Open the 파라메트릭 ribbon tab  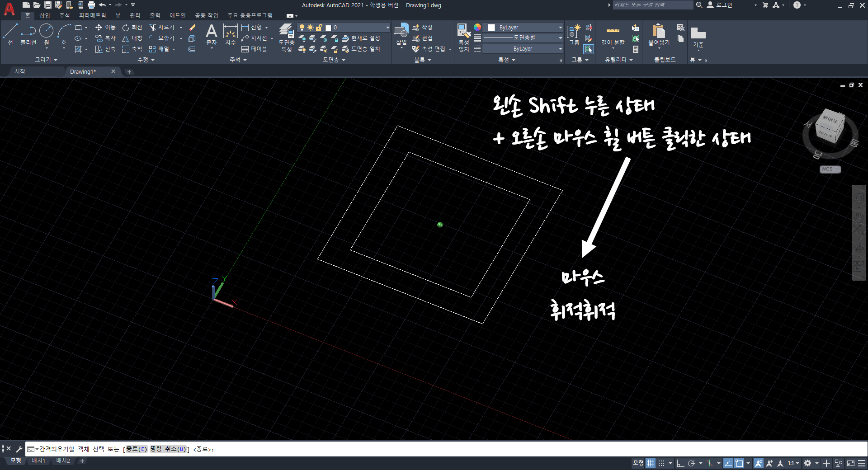click(93, 15)
